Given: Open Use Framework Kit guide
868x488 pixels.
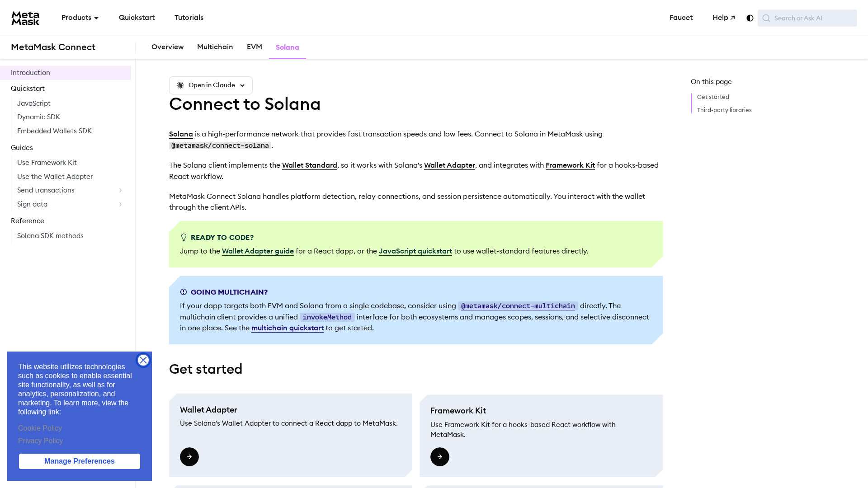Looking at the screenshot, I should (x=47, y=163).
